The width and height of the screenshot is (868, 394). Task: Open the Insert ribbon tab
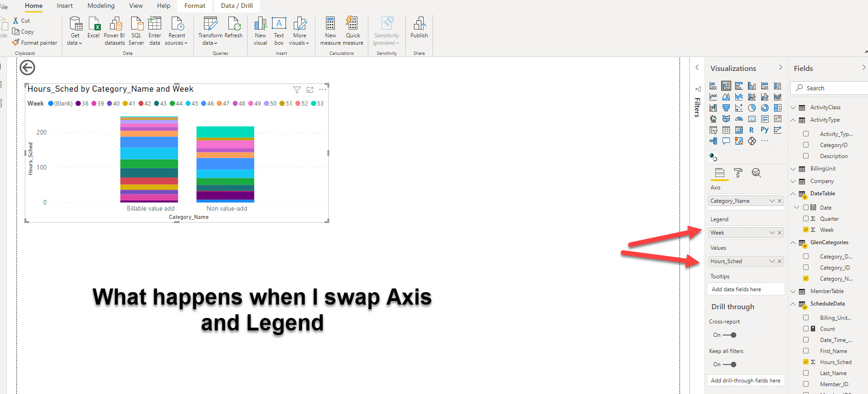[x=64, y=6]
